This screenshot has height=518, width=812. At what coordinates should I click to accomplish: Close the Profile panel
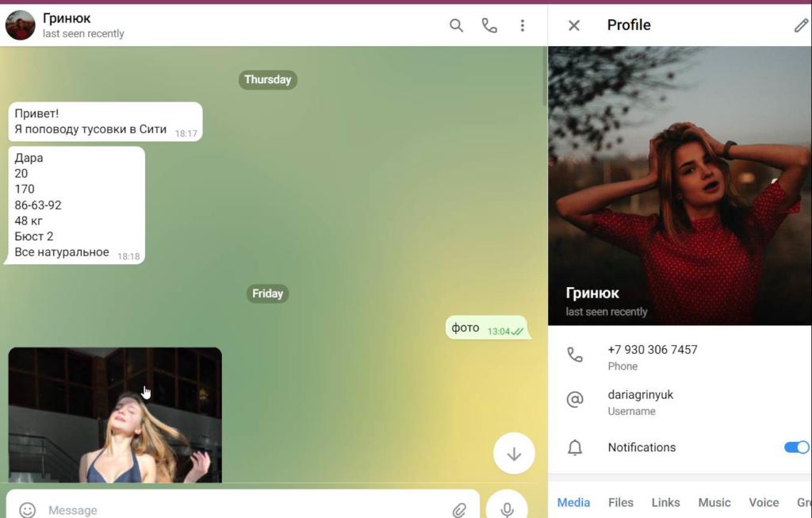(x=574, y=25)
